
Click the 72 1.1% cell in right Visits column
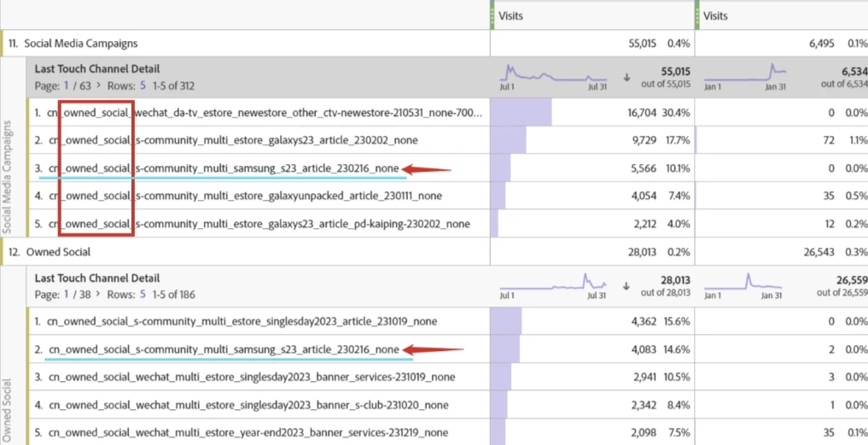coord(782,140)
